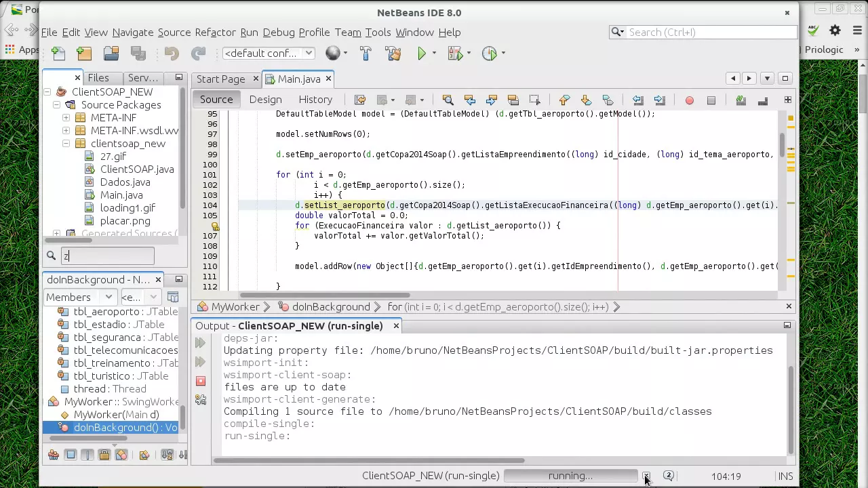868x488 pixels.
Task: Click the Projects tree filter input
Action: coord(108,256)
